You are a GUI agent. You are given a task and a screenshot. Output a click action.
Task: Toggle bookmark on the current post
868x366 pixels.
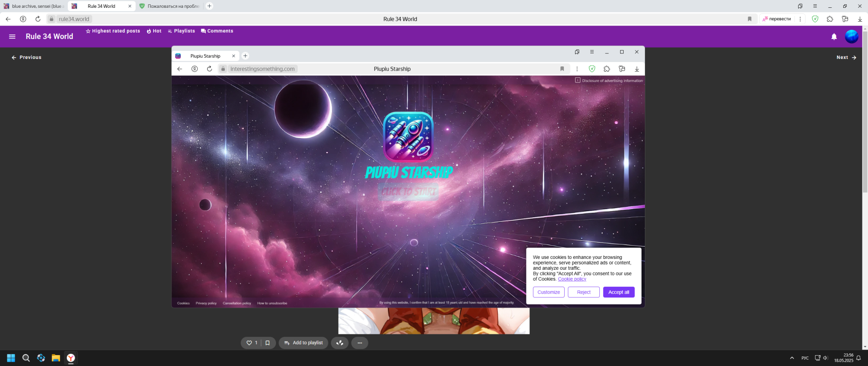point(267,343)
